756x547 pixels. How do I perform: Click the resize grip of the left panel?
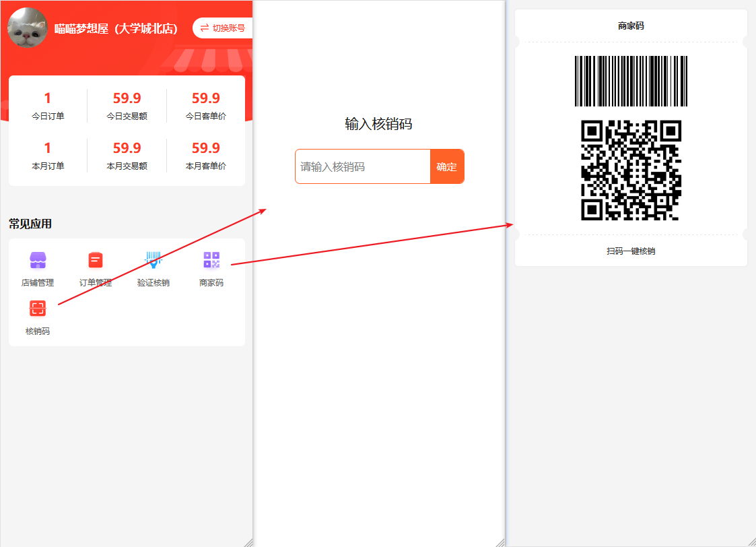pyautogui.click(x=248, y=543)
